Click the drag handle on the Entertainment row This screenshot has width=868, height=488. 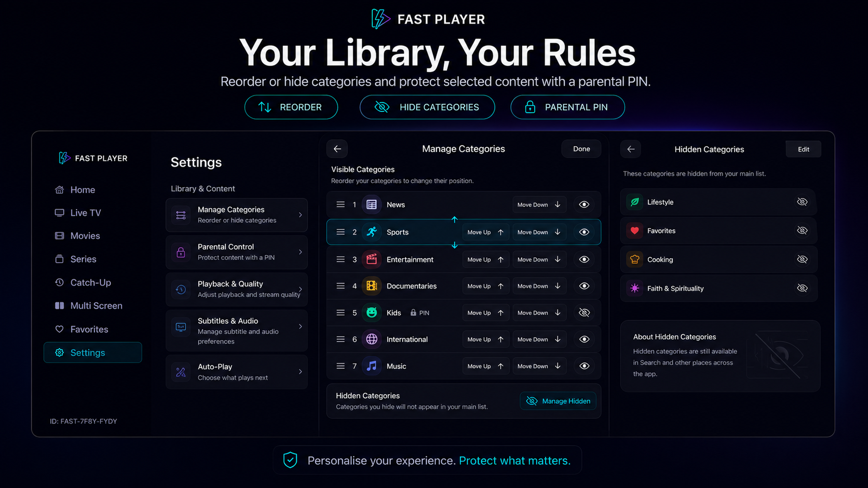point(340,259)
